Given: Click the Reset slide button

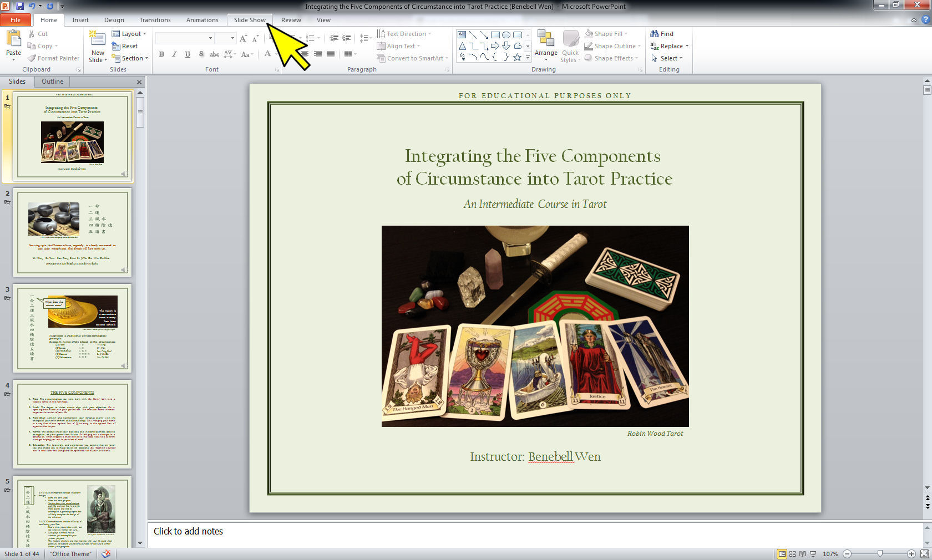Looking at the screenshot, I should pos(125,46).
